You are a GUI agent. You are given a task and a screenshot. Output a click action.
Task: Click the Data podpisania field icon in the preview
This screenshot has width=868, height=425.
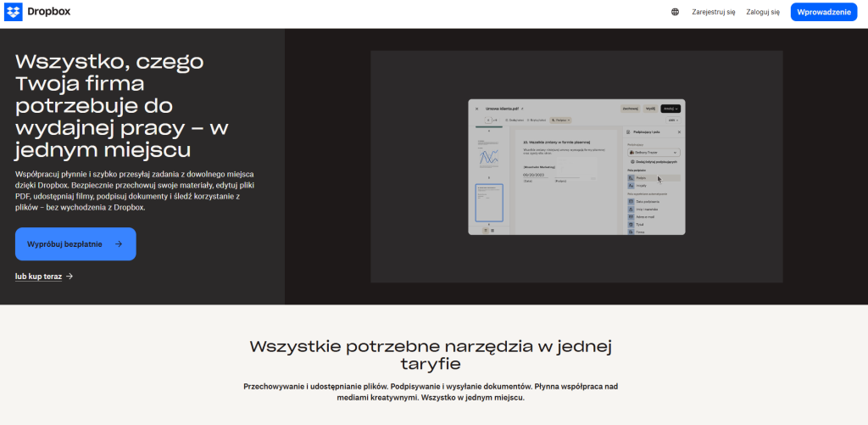point(631,202)
